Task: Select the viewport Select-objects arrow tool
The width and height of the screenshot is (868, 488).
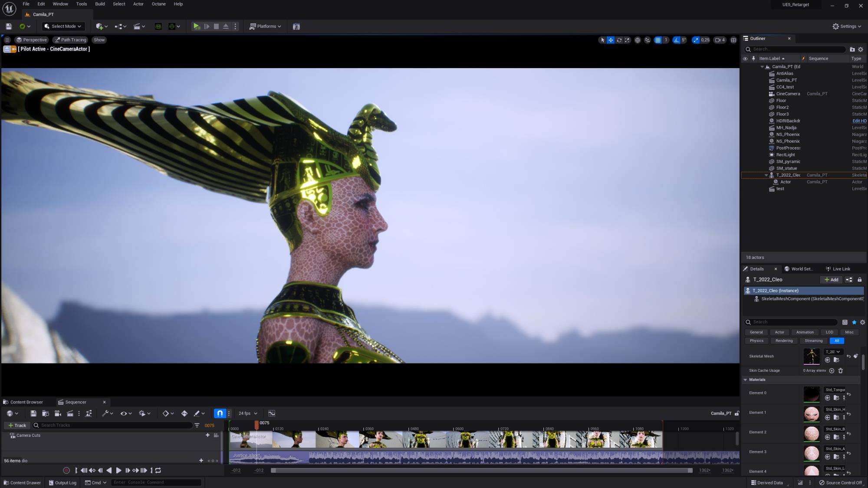Action: (x=602, y=40)
